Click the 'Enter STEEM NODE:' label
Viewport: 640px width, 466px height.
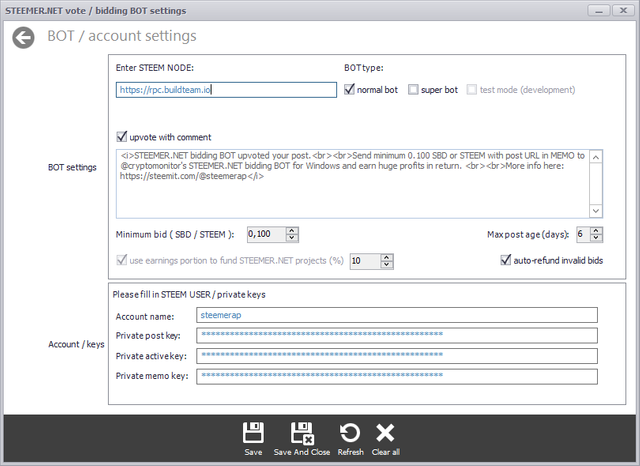pyautogui.click(x=155, y=68)
